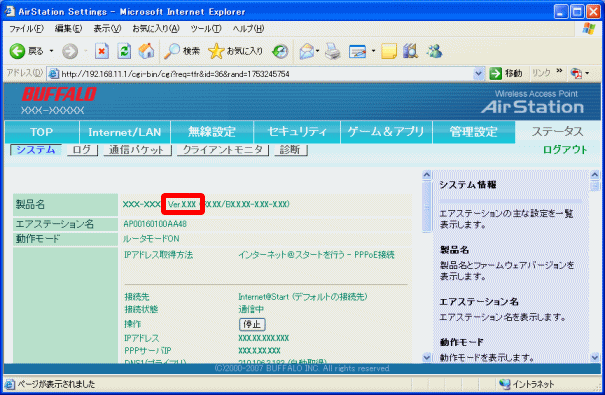The height and width of the screenshot is (395, 605).
Task: Click the ルータモードON text
Action: click(x=151, y=239)
